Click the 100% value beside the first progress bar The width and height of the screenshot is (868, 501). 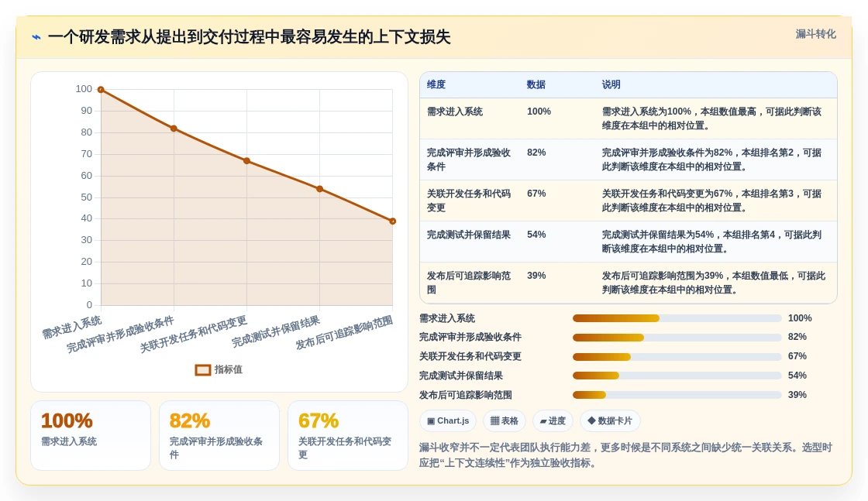[800, 318]
